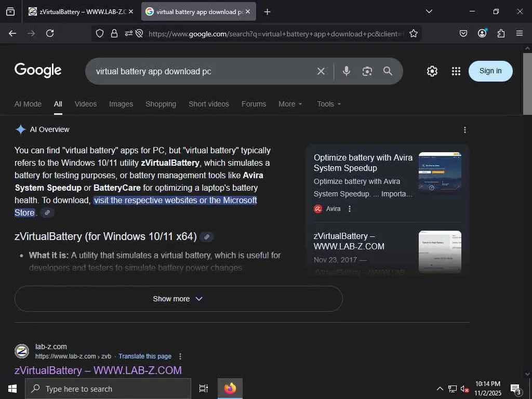The height and width of the screenshot is (399, 532).
Task: Switch to the zVirtualBattery – WWW.LAB-Z.COM tab
Action: click(x=78, y=11)
